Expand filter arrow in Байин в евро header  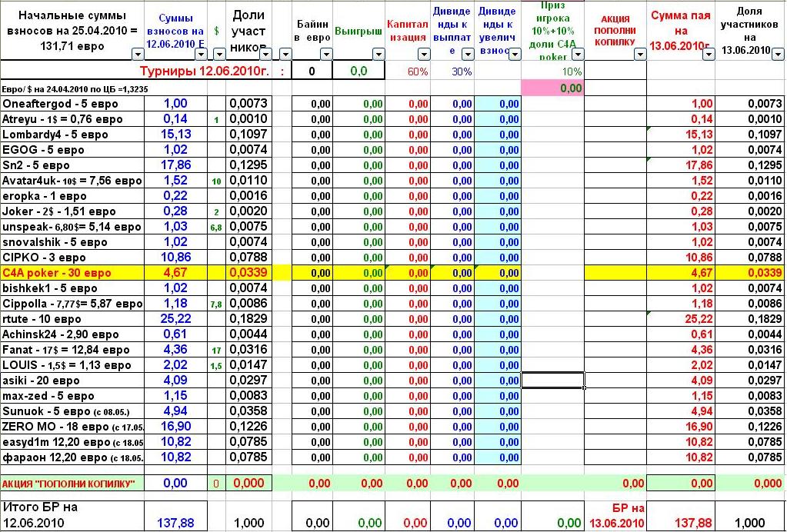pyautogui.click(x=325, y=54)
